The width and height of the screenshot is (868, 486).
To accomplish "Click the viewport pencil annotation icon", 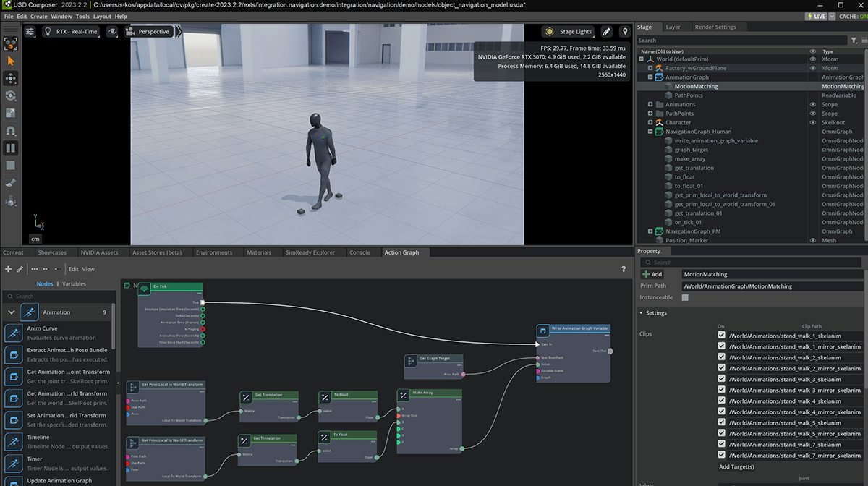I will (607, 32).
